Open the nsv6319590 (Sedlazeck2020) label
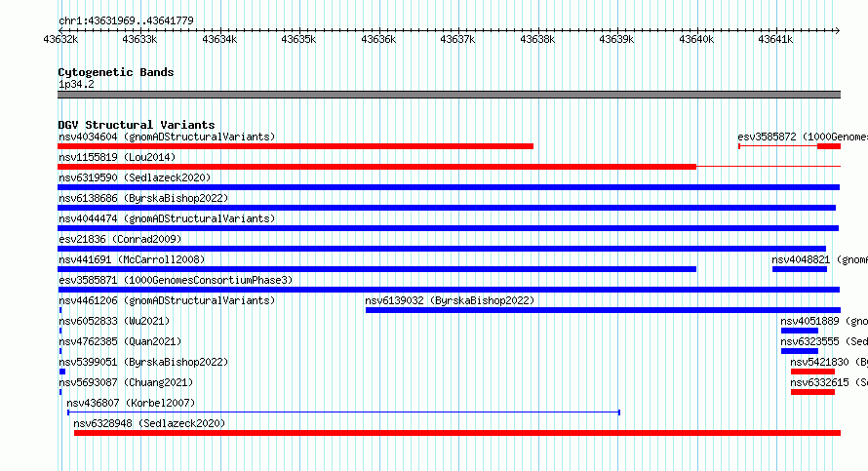 [x=135, y=177]
